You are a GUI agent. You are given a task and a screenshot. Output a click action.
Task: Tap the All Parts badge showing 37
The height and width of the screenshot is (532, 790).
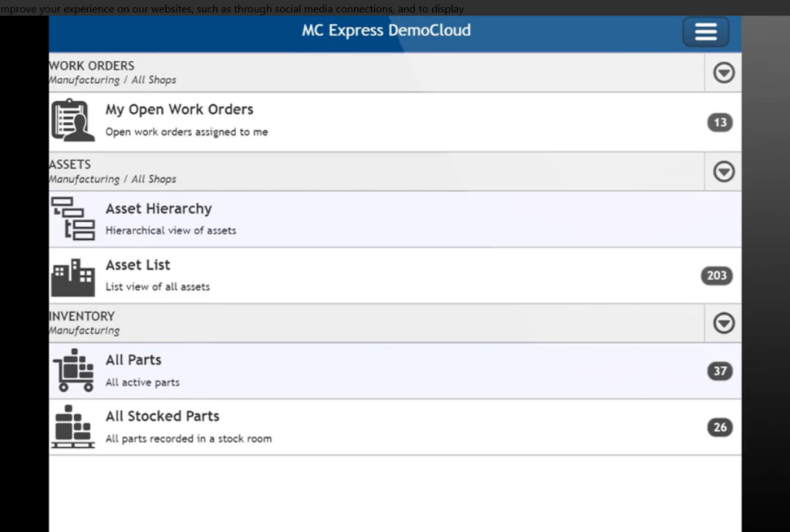point(720,371)
